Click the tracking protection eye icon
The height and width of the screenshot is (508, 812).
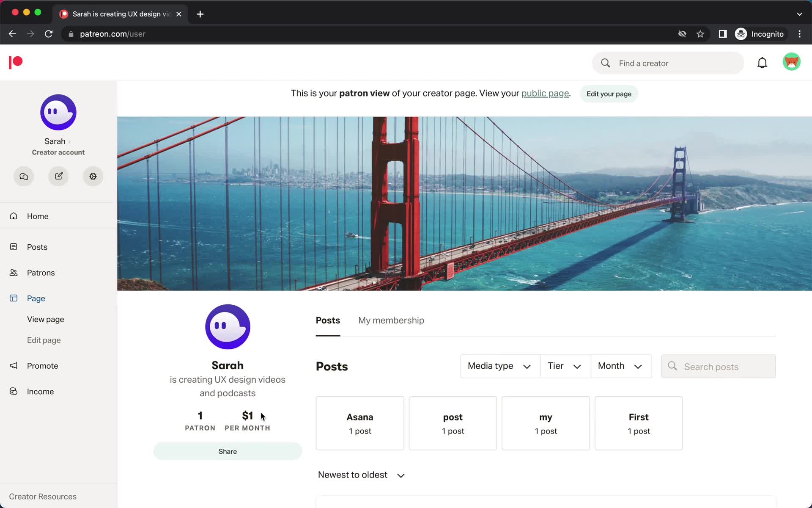682,34
